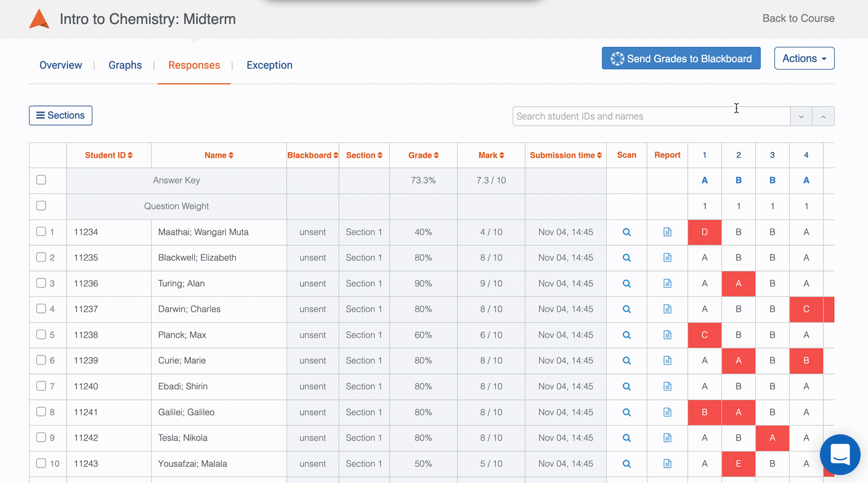This screenshot has height=483, width=868.
Task: Click the orange logo in header
Action: pos(39,19)
